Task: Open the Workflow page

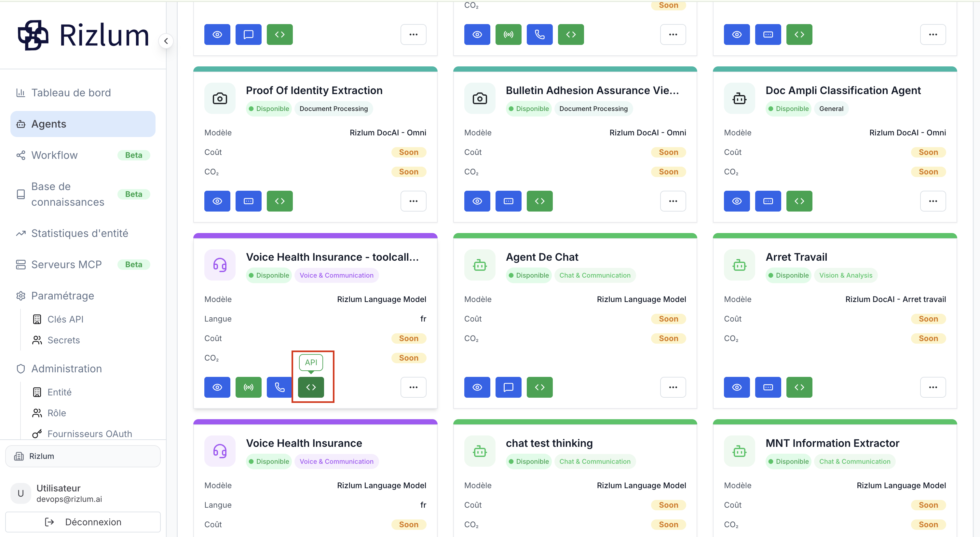Action: point(83,155)
